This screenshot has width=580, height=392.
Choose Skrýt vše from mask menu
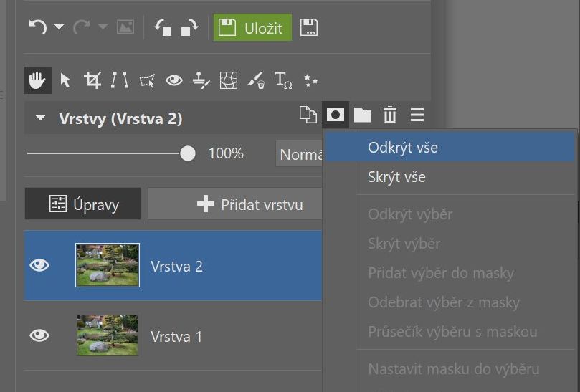click(x=449, y=177)
